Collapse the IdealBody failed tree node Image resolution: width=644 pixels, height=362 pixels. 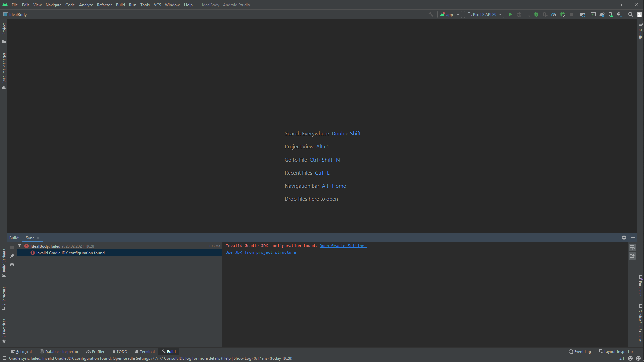[20, 246]
